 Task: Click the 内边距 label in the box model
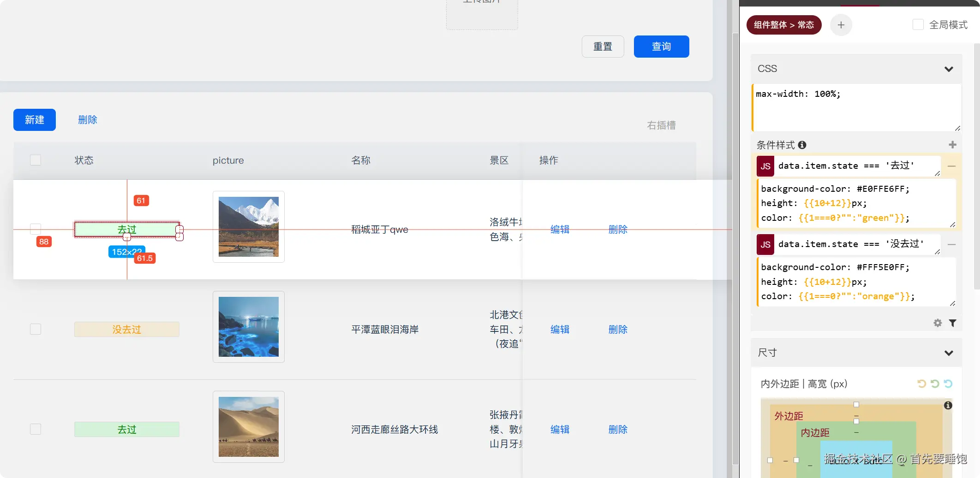pos(815,432)
